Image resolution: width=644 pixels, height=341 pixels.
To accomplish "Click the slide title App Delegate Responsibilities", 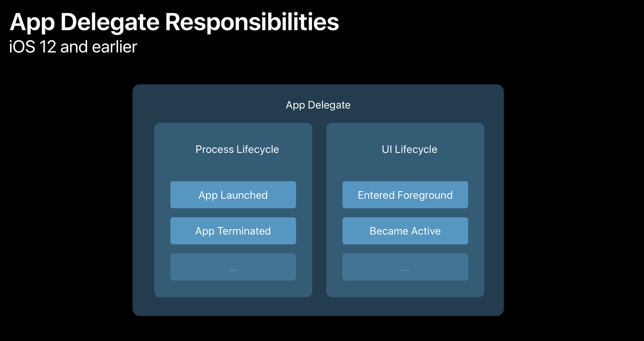I will 174,22.
